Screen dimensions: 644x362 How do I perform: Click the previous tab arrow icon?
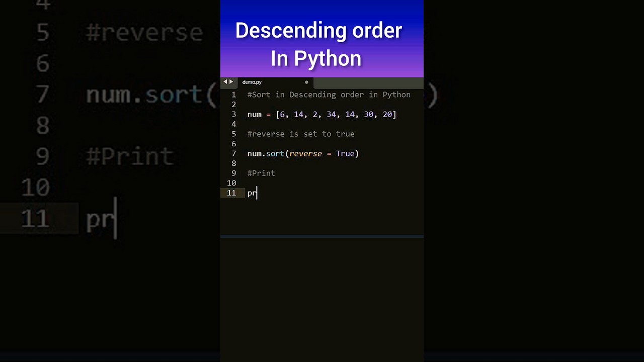225,81
